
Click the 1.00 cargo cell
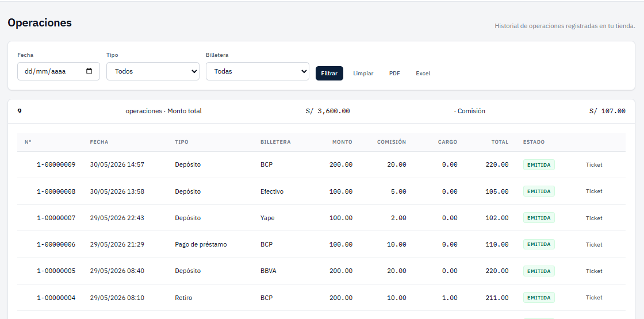click(x=450, y=298)
